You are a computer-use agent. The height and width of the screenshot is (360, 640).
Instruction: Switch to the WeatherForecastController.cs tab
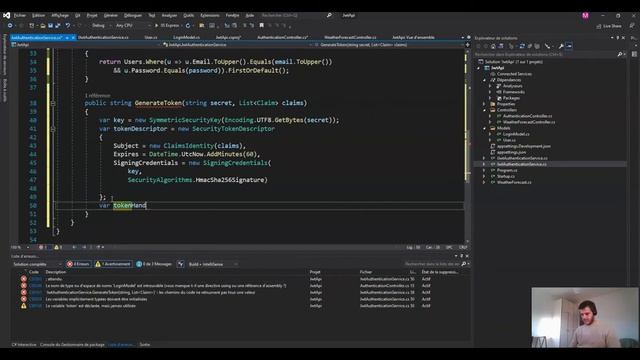pos(350,37)
